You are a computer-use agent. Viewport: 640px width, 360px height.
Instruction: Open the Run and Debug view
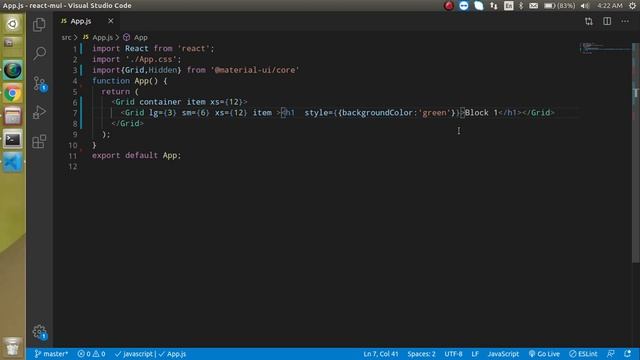coord(39,112)
